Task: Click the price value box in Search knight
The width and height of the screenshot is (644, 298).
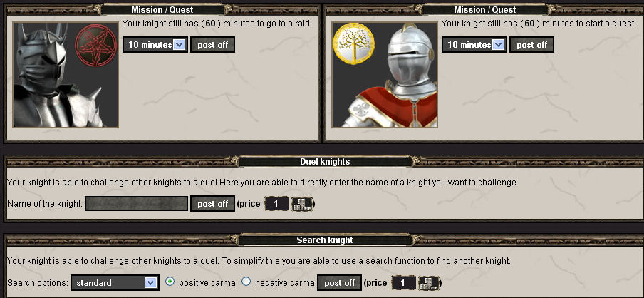Action: click(x=403, y=283)
